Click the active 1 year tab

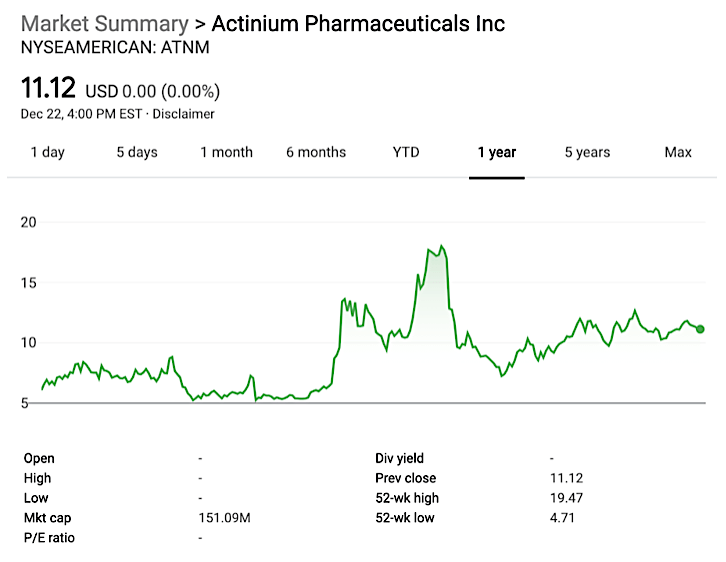coord(496,152)
